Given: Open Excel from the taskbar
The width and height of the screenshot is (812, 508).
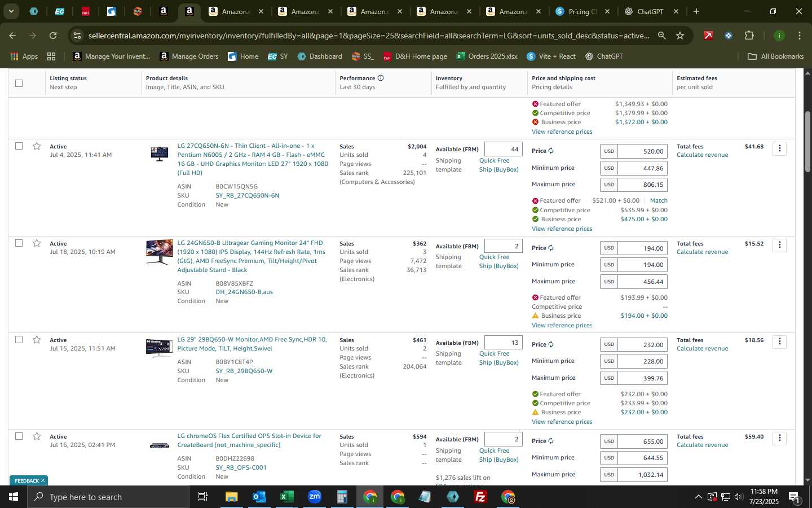Looking at the screenshot, I should [286, 497].
